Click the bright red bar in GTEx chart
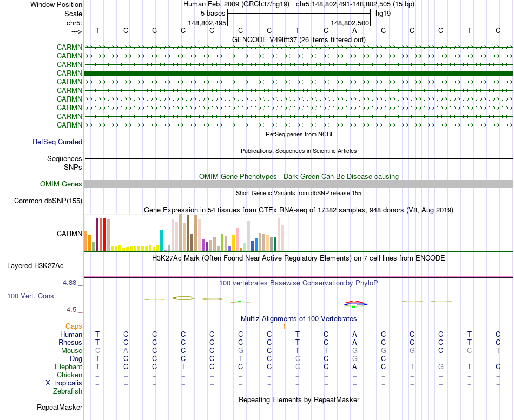 pyautogui.click(x=104, y=234)
